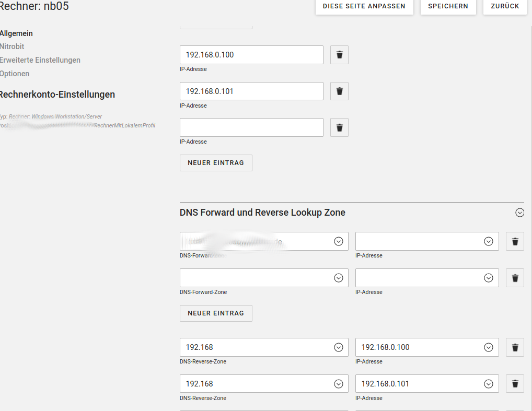Open the Nitrobit settings section
The height and width of the screenshot is (411, 532).
pyautogui.click(x=11, y=46)
